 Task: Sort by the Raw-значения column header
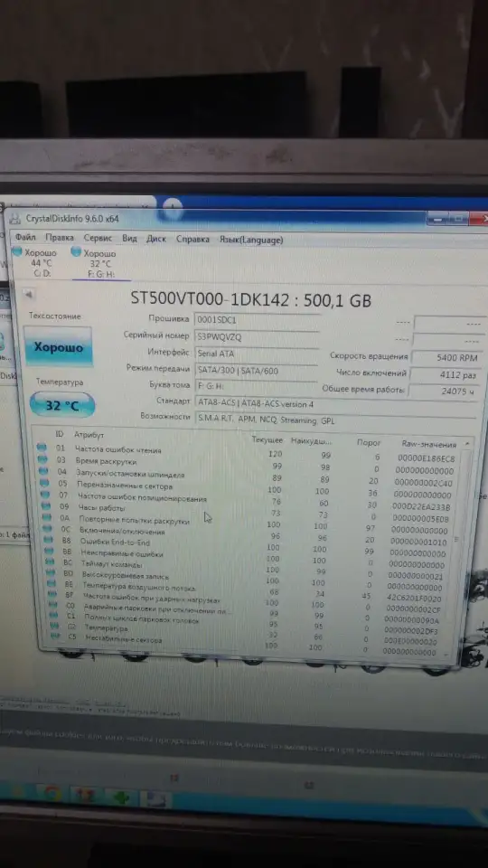(x=428, y=444)
